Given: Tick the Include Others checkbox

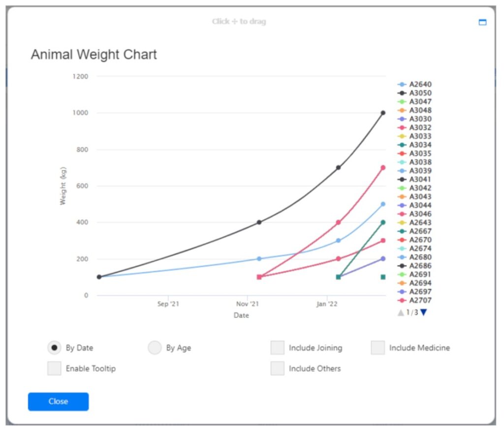Looking at the screenshot, I should pyautogui.click(x=278, y=368).
